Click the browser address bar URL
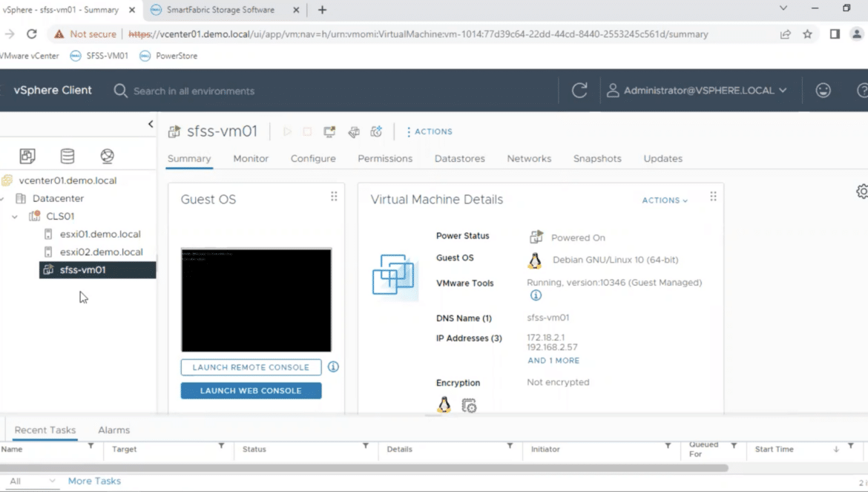868x492 pixels. [418, 34]
